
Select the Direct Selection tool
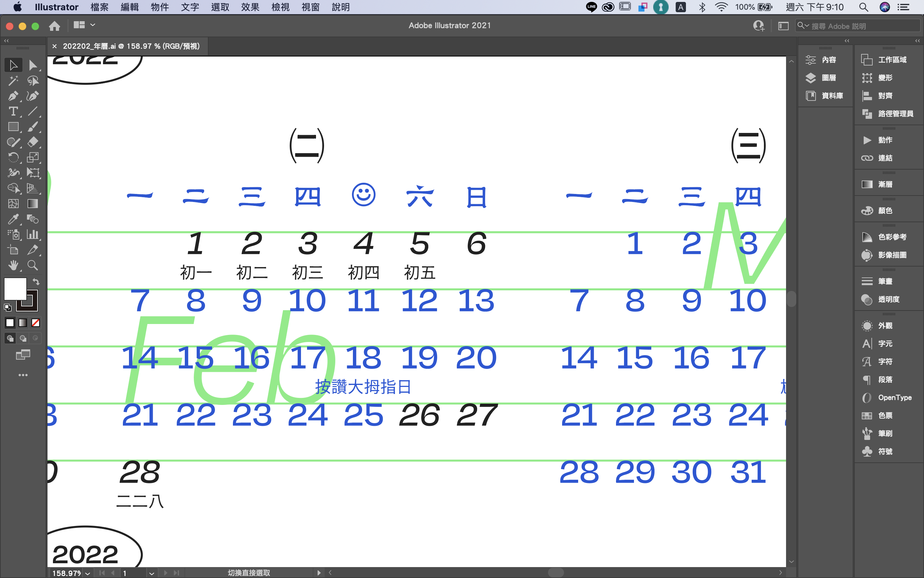pyautogui.click(x=33, y=65)
